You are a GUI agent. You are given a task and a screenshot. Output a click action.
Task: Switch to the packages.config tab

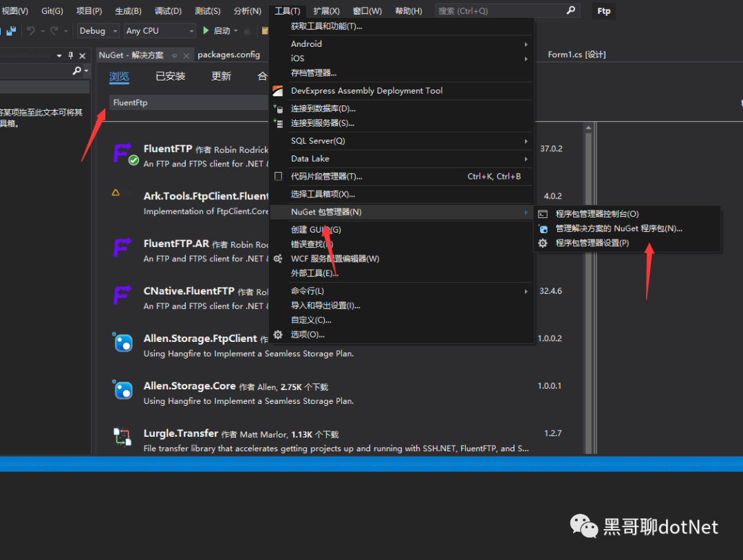pyautogui.click(x=229, y=55)
